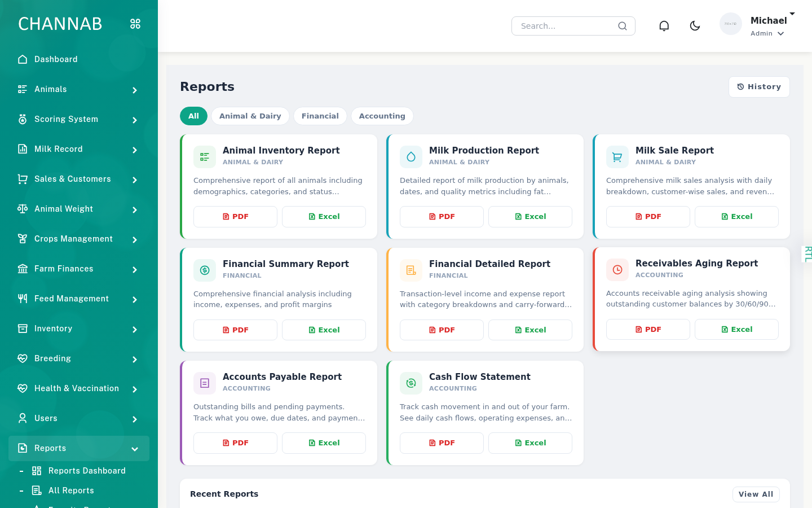Toggle the sidebar grid icon next to CHANNAB

click(x=135, y=24)
